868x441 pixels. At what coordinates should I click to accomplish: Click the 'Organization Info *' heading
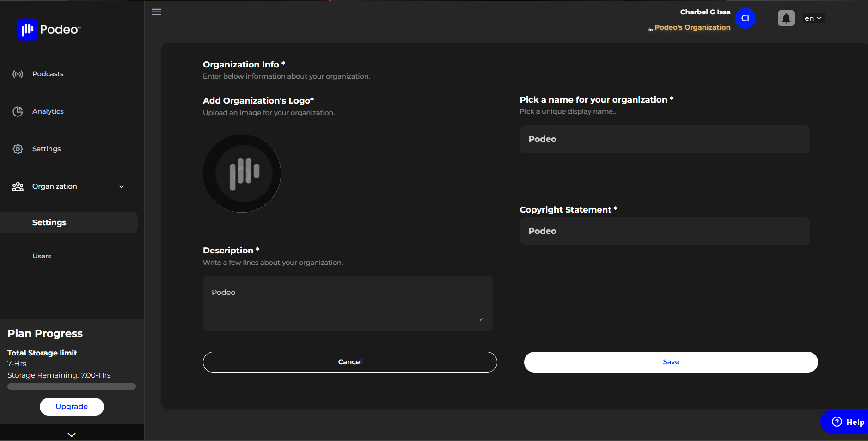pyautogui.click(x=244, y=65)
